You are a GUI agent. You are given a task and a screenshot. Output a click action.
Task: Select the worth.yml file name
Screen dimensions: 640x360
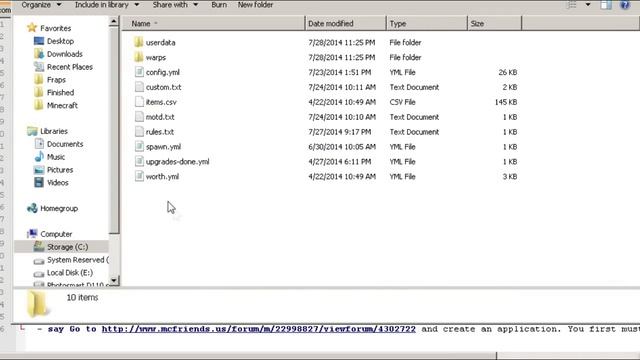coord(162,176)
